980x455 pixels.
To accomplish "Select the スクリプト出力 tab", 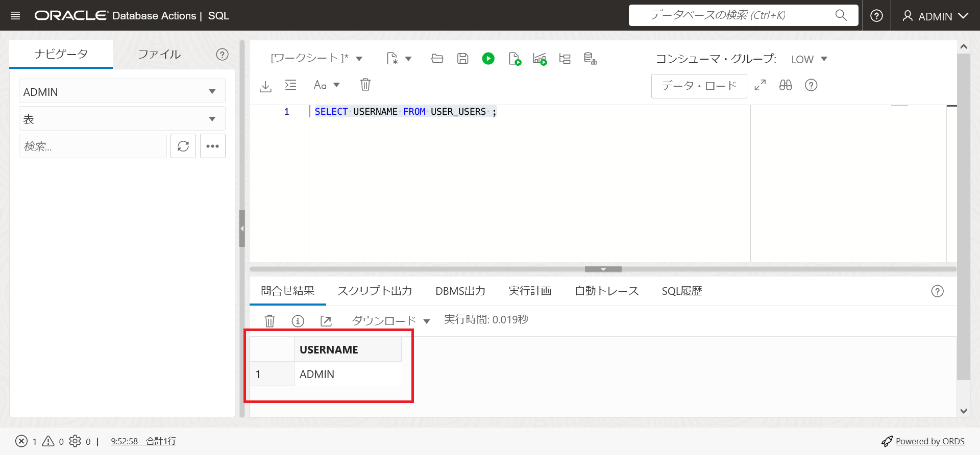I will click(375, 291).
